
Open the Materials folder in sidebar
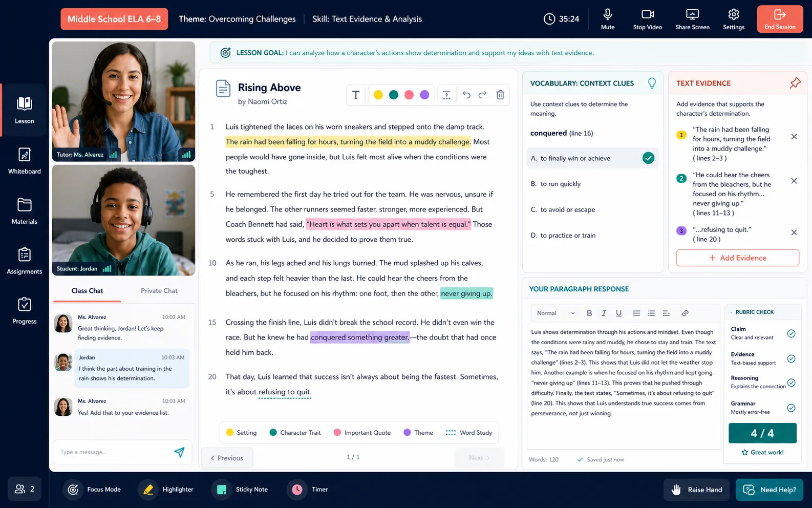24,210
